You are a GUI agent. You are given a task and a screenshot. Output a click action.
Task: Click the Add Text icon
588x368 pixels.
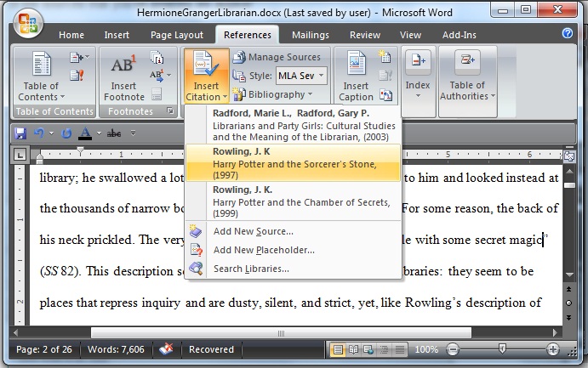pyautogui.click(x=79, y=57)
